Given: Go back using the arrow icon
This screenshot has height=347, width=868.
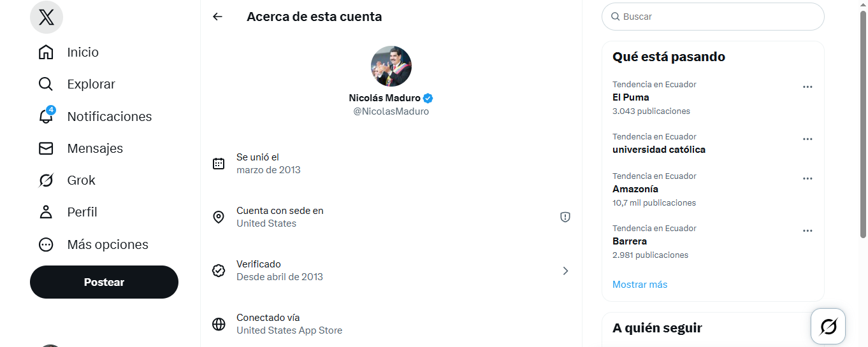Looking at the screenshot, I should coord(218,17).
